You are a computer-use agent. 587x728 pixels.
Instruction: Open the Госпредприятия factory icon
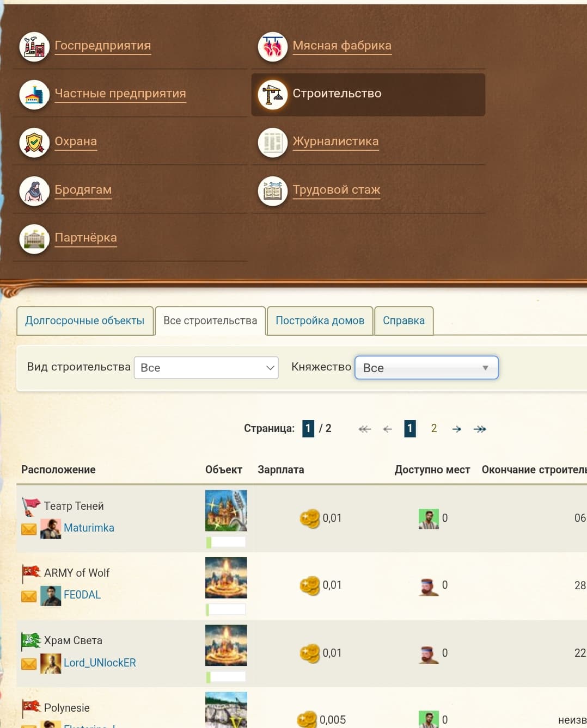click(34, 47)
